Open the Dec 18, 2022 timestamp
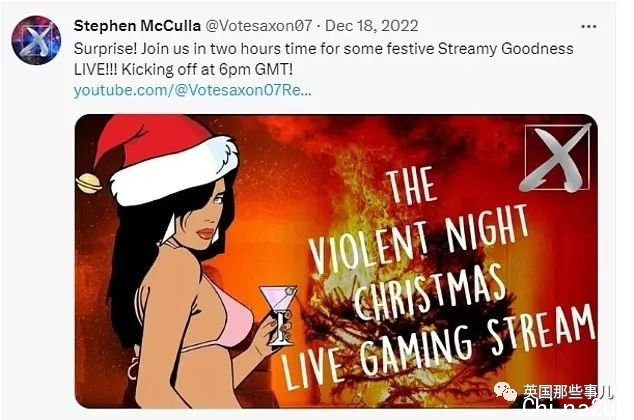The height and width of the screenshot is (420, 634). [x=372, y=26]
